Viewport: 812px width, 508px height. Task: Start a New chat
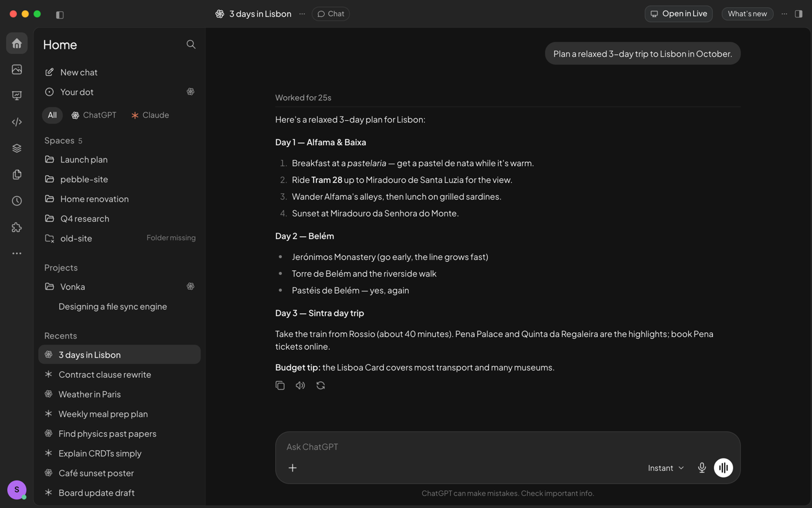pyautogui.click(x=119, y=72)
